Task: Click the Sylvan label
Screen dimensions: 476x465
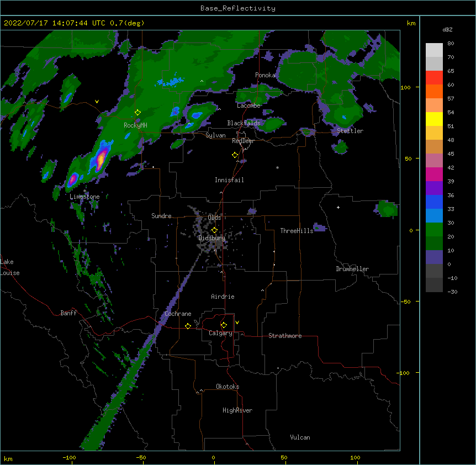Action: (215, 135)
